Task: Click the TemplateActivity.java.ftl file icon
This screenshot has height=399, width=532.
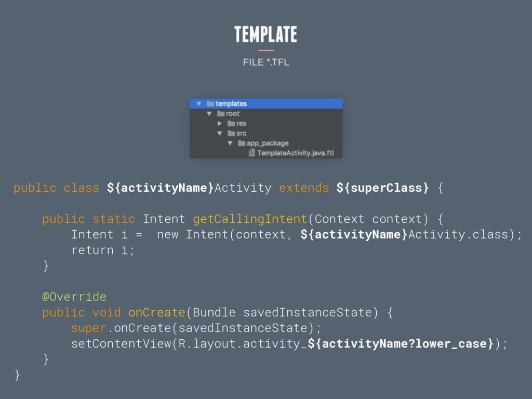Action: [252, 153]
